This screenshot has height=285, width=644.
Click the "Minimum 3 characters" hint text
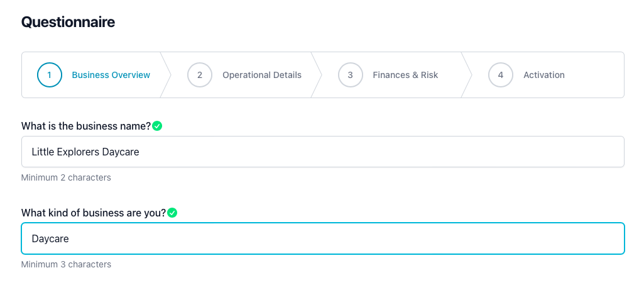click(x=66, y=264)
